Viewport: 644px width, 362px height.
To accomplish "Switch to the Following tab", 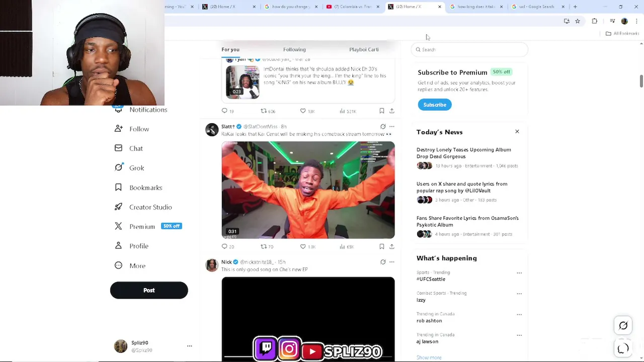I will click(x=294, y=49).
